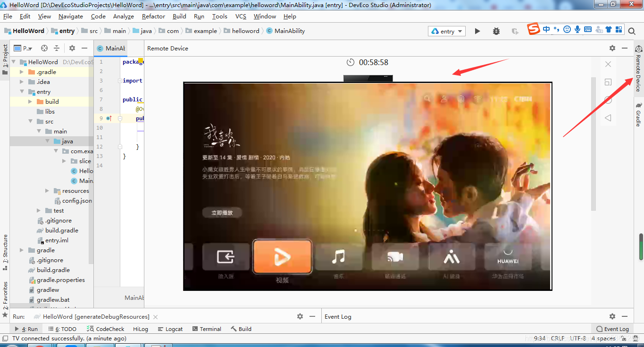Expand the test folder
Viewport: 644px width, 347px height.
tap(39, 211)
